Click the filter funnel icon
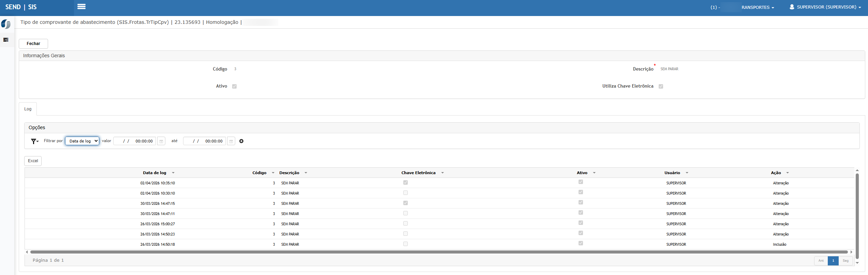Viewport: 868px width, 275px height. [34, 141]
